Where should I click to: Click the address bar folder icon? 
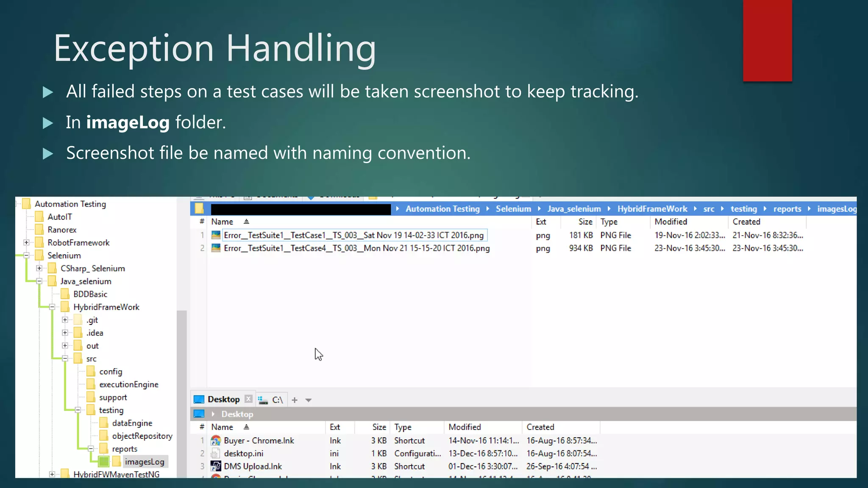[199, 208]
